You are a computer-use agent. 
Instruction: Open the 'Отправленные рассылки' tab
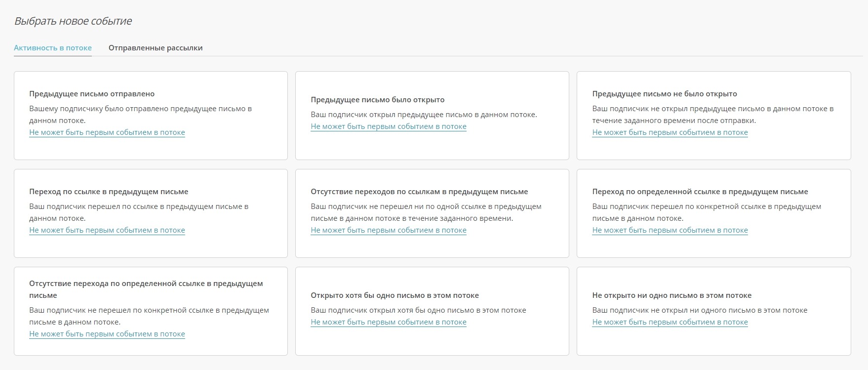click(x=156, y=48)
